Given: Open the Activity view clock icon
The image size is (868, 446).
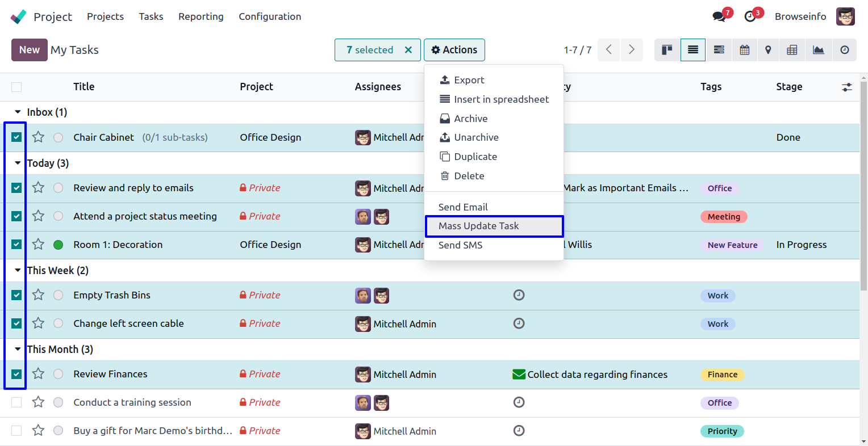Looking at the screenshot, I should [845, 50].
